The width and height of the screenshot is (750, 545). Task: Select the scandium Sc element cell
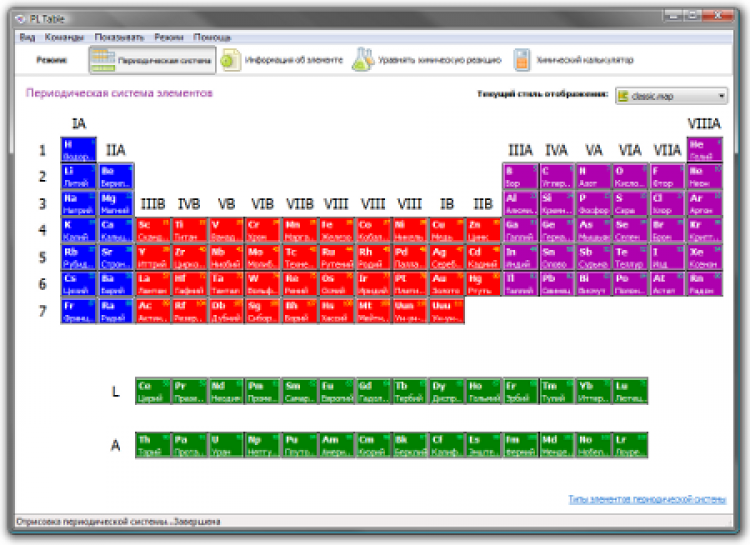pyautogui.click(x=153, y=230)
